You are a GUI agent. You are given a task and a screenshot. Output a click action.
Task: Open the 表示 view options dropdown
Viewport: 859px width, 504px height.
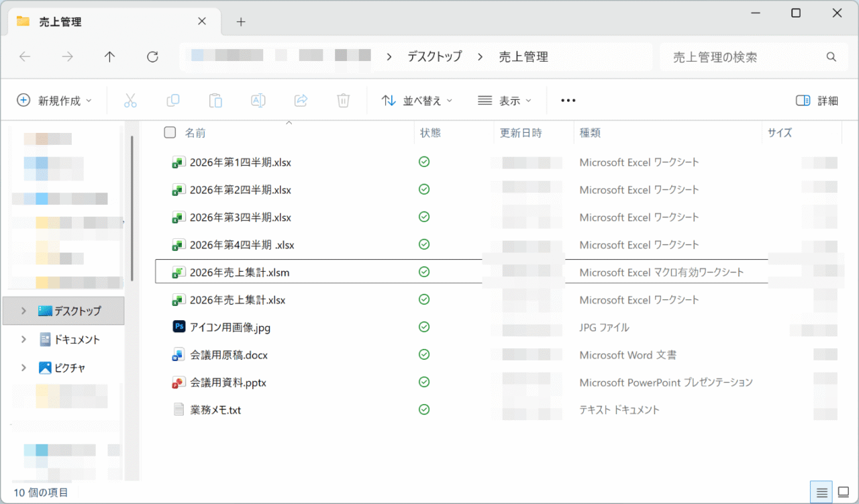click(x=505, y=100)
